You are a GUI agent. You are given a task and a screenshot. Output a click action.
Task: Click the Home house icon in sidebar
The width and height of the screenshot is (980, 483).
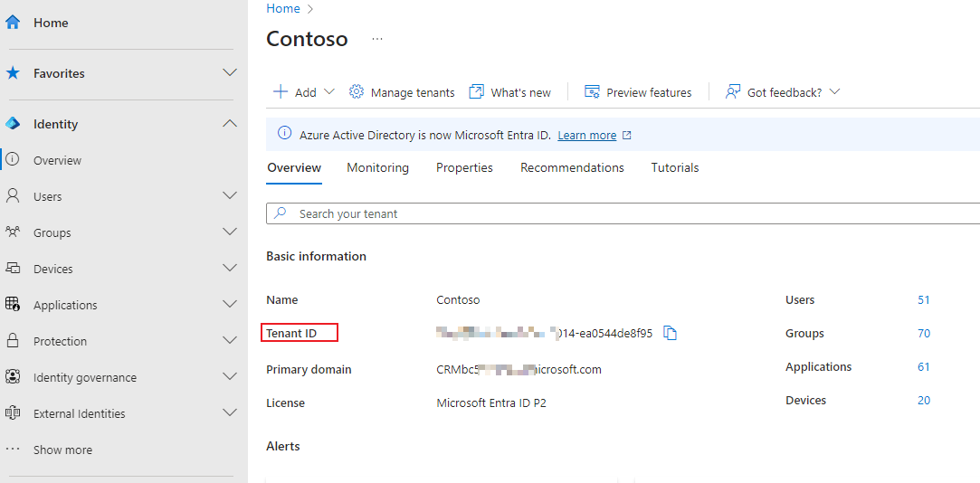[13, 23]
